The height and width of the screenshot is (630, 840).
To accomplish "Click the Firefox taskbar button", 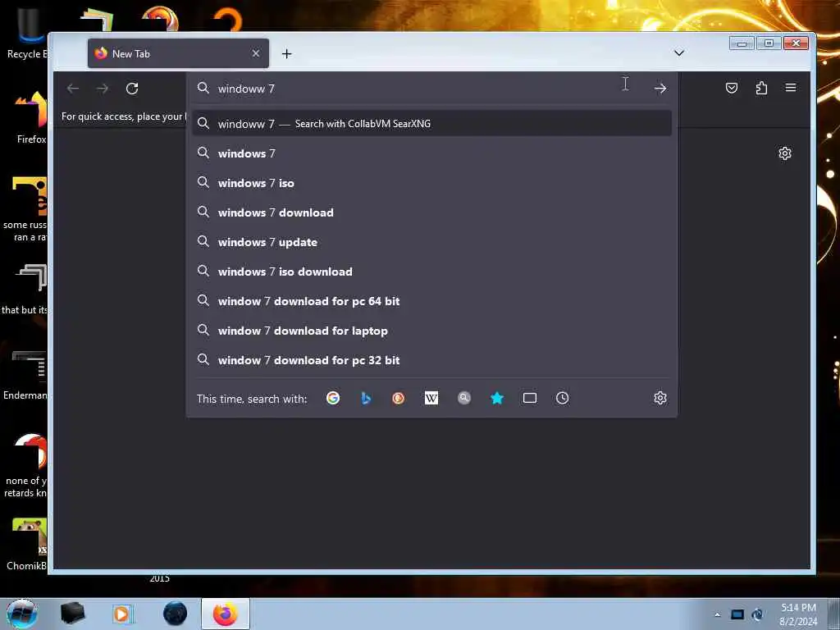I will click(226, 614).
